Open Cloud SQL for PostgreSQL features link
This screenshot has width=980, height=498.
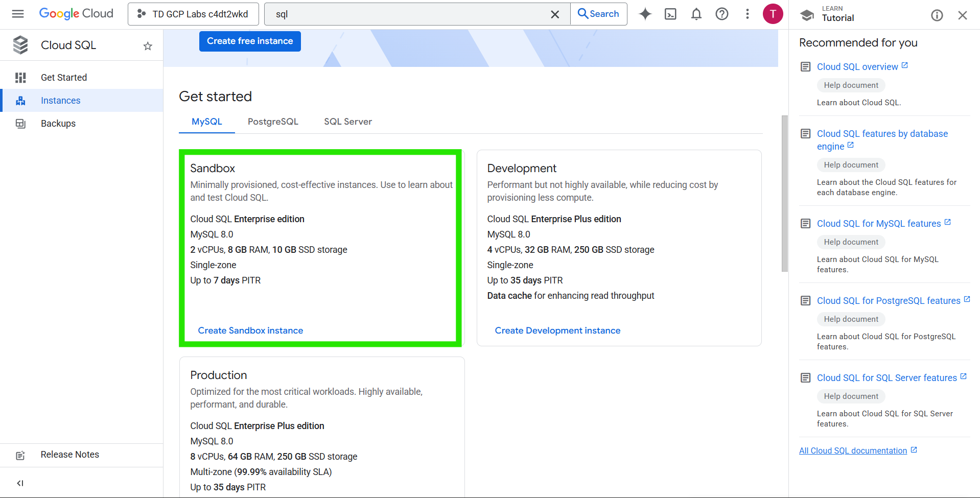(889, 301)
